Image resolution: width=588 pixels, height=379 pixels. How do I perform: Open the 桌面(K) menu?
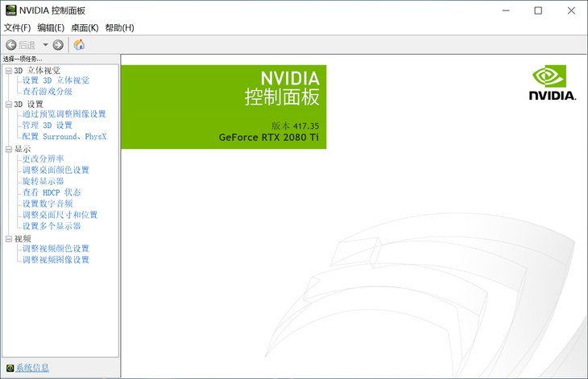click(x=85, y=27)
